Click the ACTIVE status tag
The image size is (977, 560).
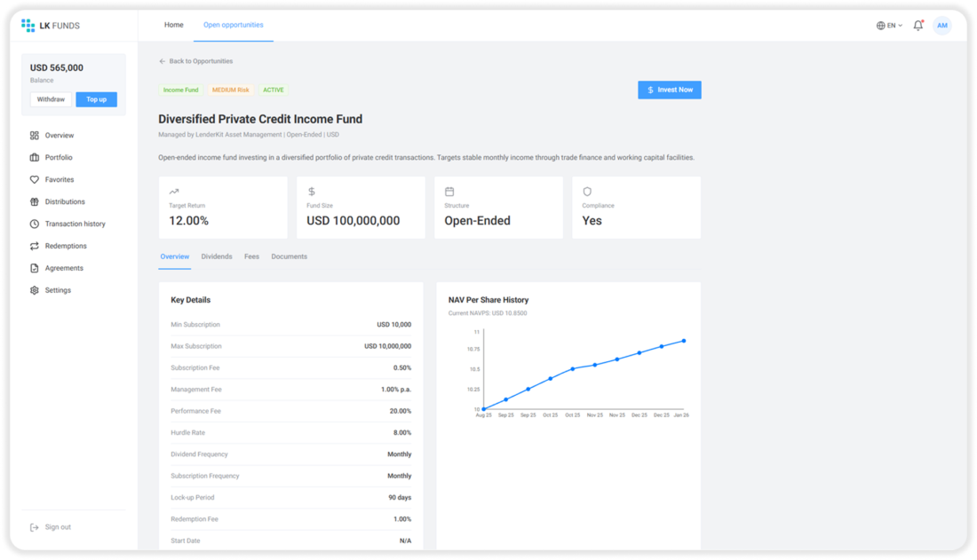tap(273, 90)
